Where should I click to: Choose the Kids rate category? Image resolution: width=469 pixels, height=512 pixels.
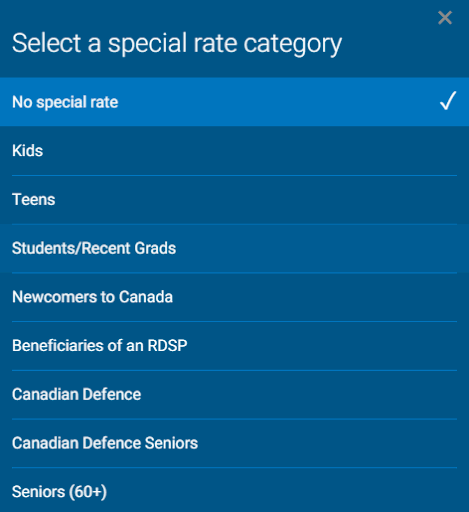(x=234, y=151)
